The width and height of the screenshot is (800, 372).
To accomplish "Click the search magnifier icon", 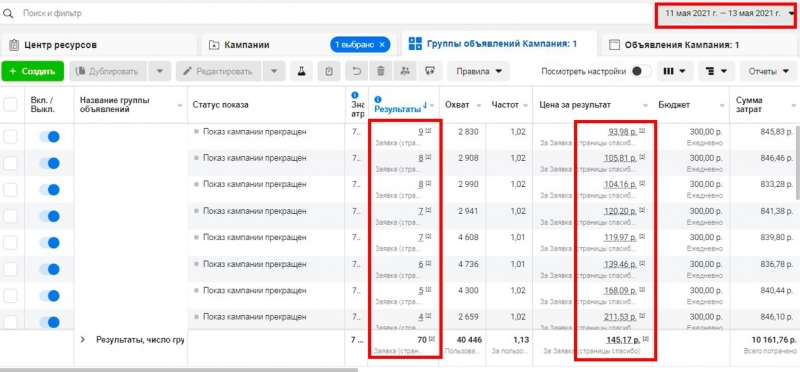I will [7, 14].
